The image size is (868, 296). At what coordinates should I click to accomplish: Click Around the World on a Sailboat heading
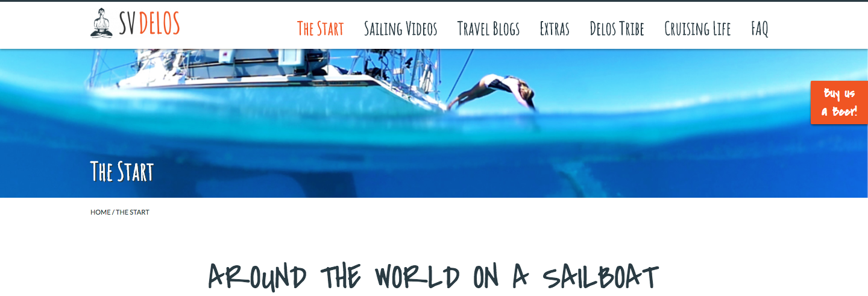(433, 277)
